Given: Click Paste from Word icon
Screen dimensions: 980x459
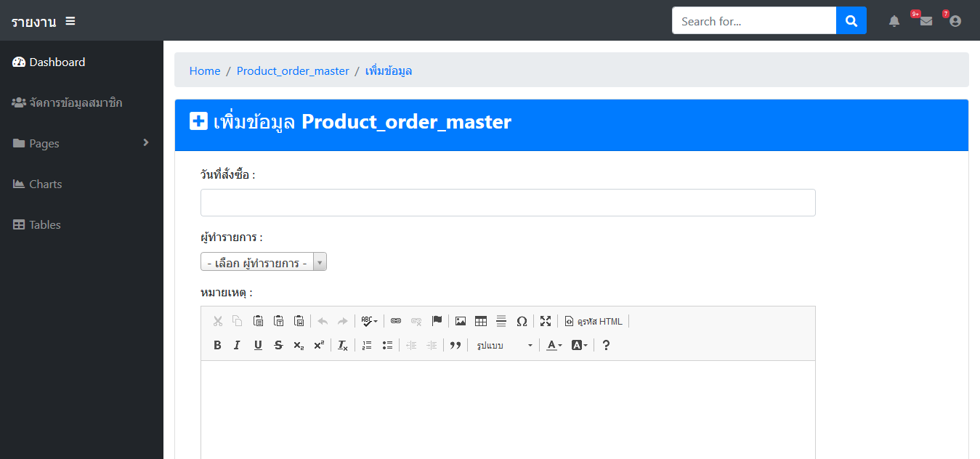Looking at the screenshot, I should tap(298, 320).
